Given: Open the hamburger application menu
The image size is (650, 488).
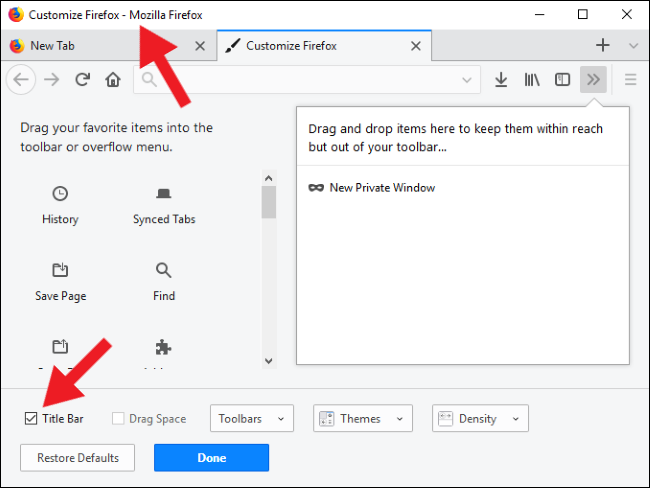Looking at the screenshot, I should coord(630,79).
